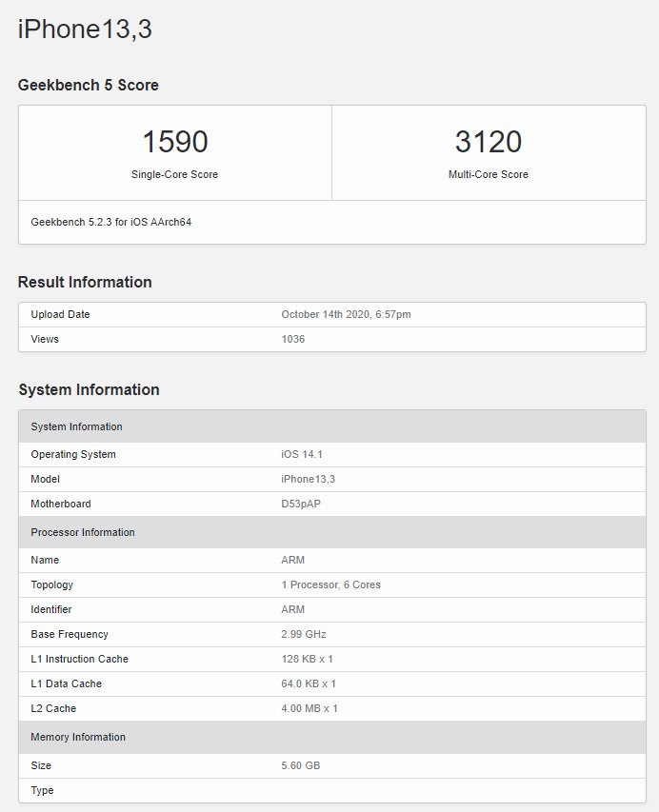The width and height of the screenshot is (659, 812).
Task: Click the L1 Data Cache label
Action: [x=66, y=684]
